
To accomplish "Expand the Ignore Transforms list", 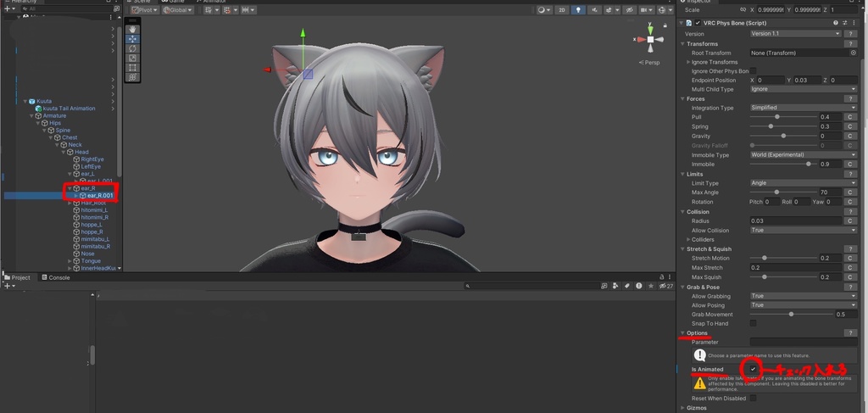I will point(688,62).
